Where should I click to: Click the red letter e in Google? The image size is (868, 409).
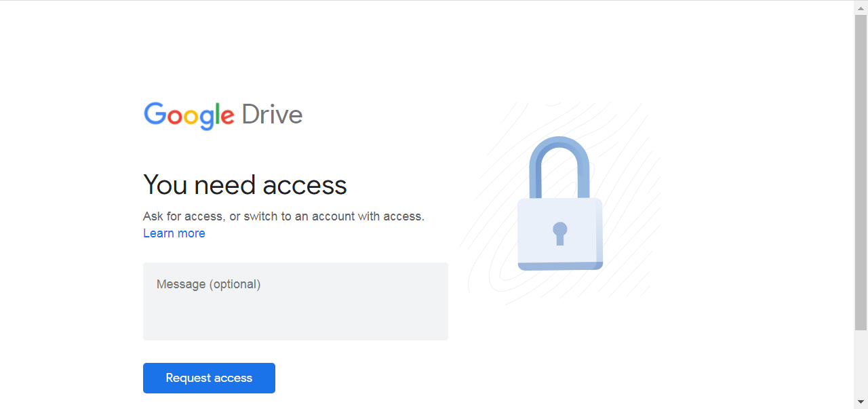(227, 117)
